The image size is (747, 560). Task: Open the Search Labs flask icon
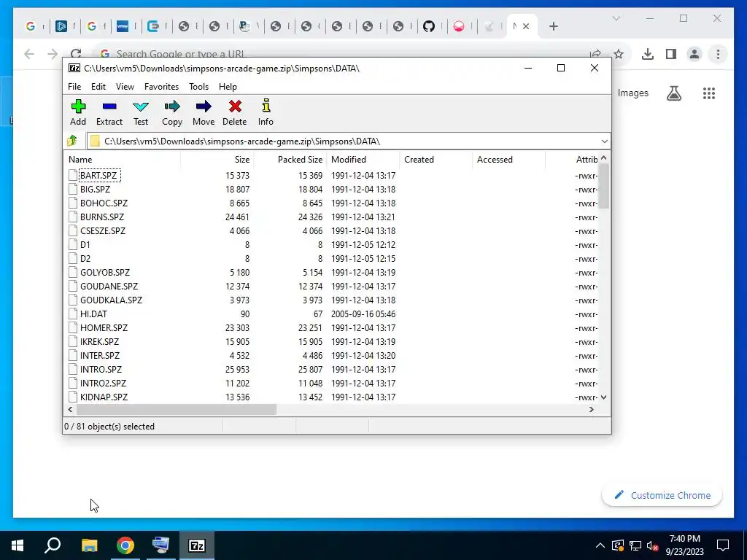pos(673,93)
